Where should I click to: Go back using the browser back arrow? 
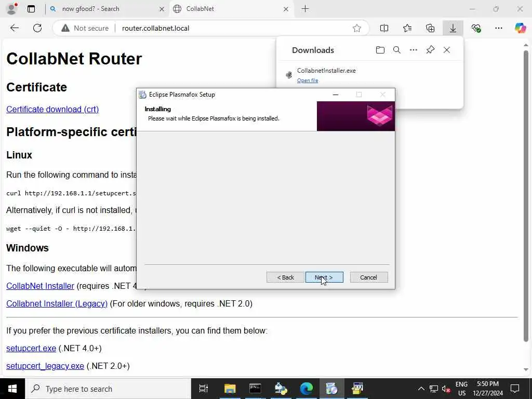(x=14, y=28)
